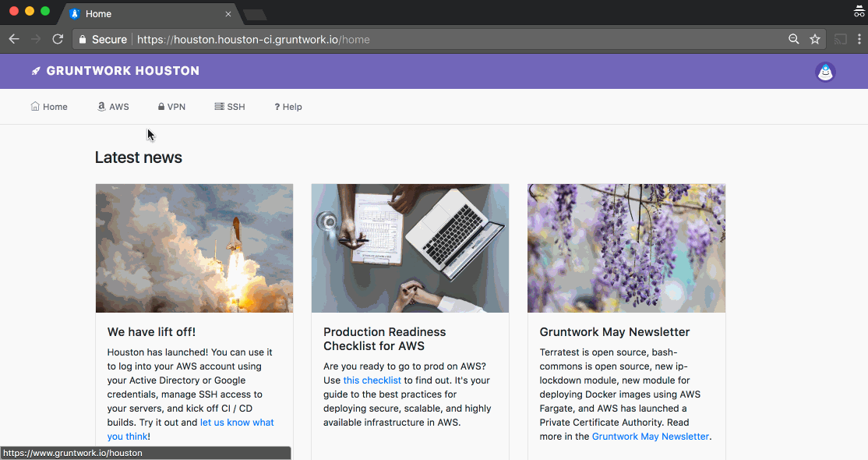Open the Gruntwork May Newsletter link
Viewport: 868px width, 460px height.
click(651, 436)
